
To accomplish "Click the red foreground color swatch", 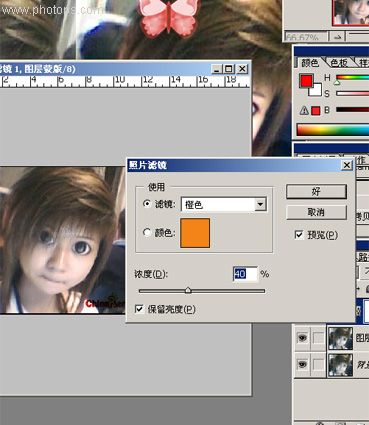I will pos(307,81).
